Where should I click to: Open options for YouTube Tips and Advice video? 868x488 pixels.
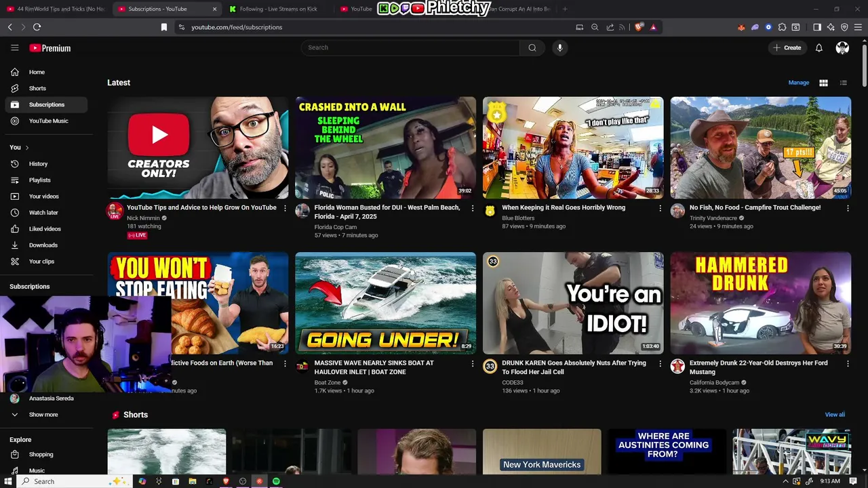pos(285,208)
